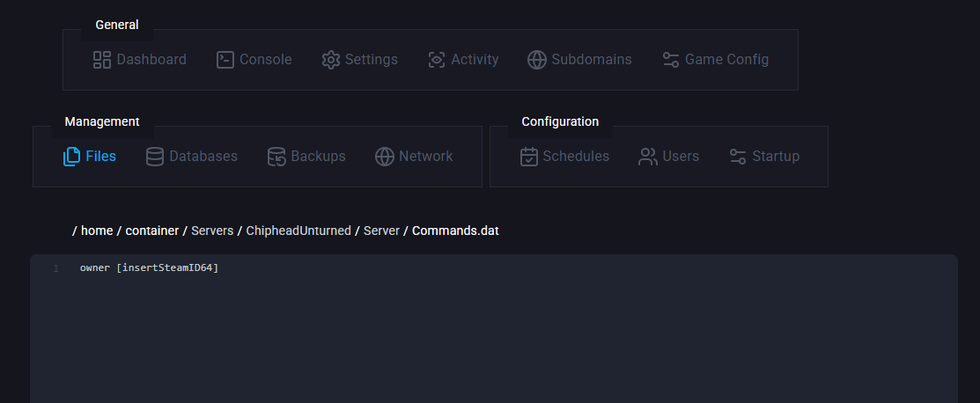The height and width of the screenshot is (403, 980).
Task: Click the Startup sliders icon
Action: point(738,157)
